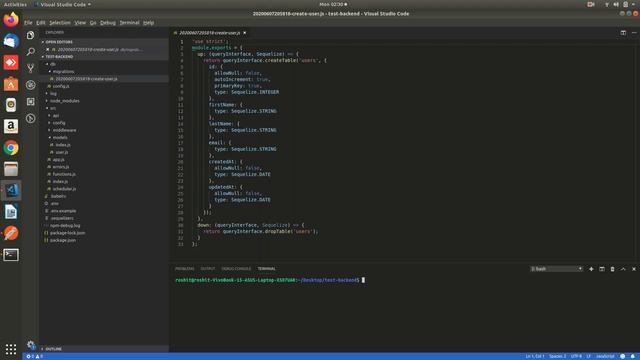Open the Debug menu
The width and height of the screenshot is (640, 360).
coord(108,23)
